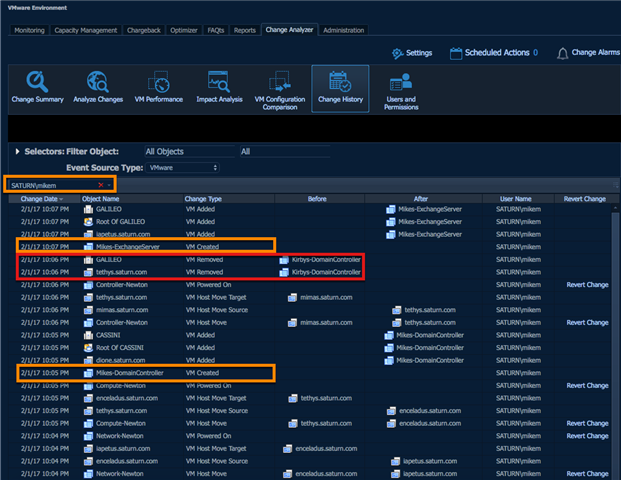Sort by After column header
Image resolution: width=621 pixels, height=480 pixels.
pos(421,199)
